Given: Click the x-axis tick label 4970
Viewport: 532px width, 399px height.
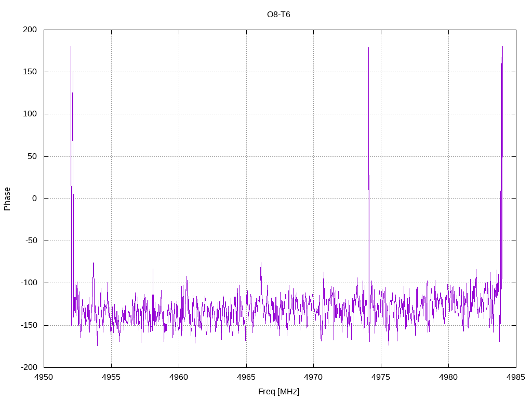Looking at the screenshot, I should coord(313,377).
